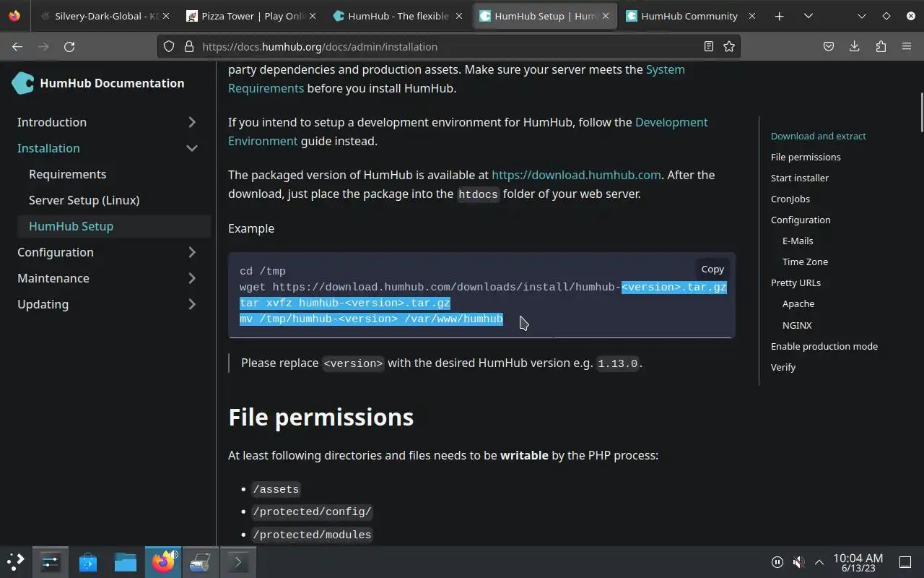Go back with the browser back arrow
Image resolution: width=924 pixels, height=578 pixels.
[17, 46]
